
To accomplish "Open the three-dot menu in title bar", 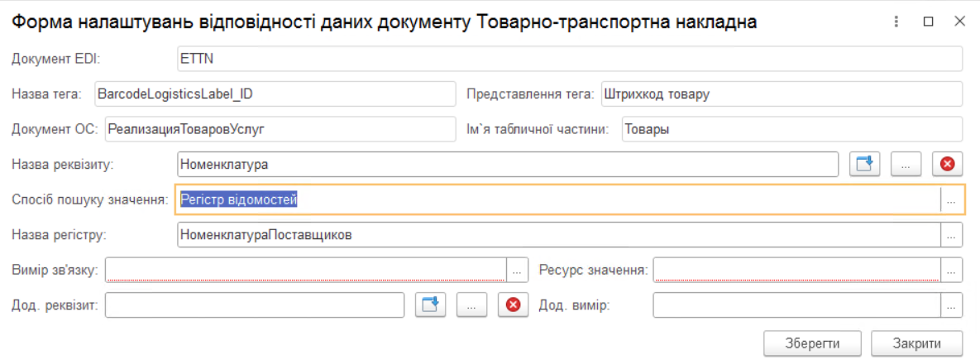I will click(x=896, y=23).
